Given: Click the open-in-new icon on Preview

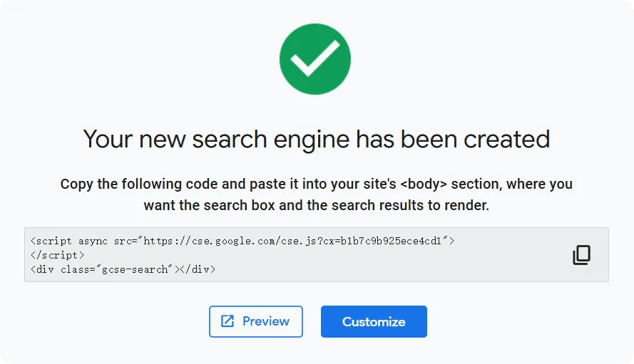Looking at the screenshot, I should (x=227, y=321).
